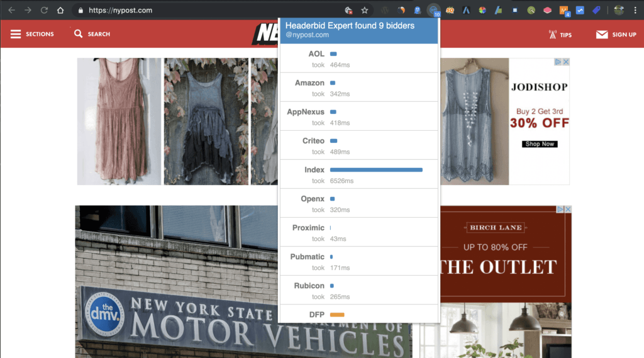Screen dimensions: 644x358
Task: Open blocked cookies indicator in address bar
Action: pos(348,10)
